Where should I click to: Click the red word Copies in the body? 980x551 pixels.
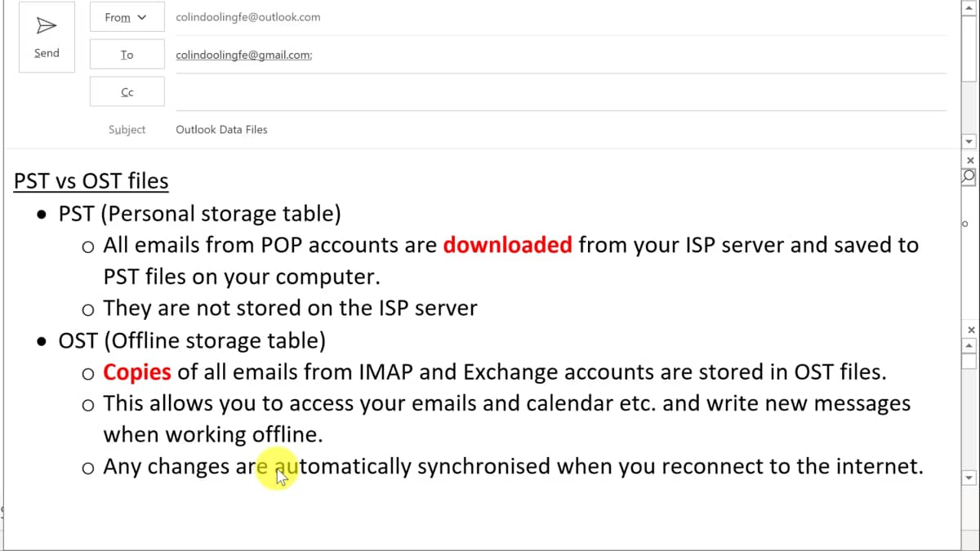click(x=137, y=372)
